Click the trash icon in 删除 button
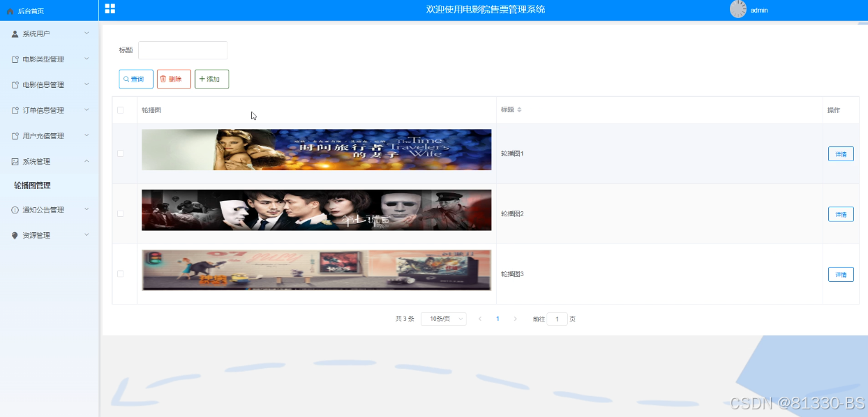The width and height of the screenshot is (868, 417). tap(163, 79)
